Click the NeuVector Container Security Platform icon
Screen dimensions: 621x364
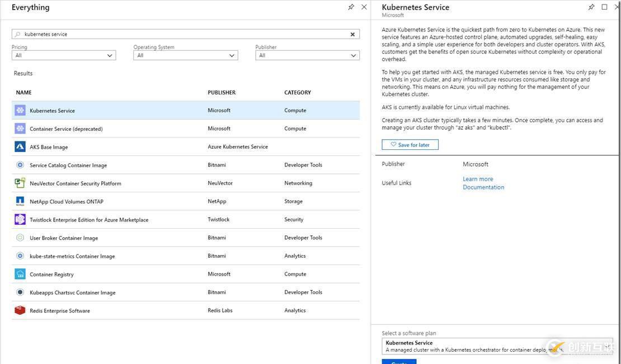pos(20,183)
